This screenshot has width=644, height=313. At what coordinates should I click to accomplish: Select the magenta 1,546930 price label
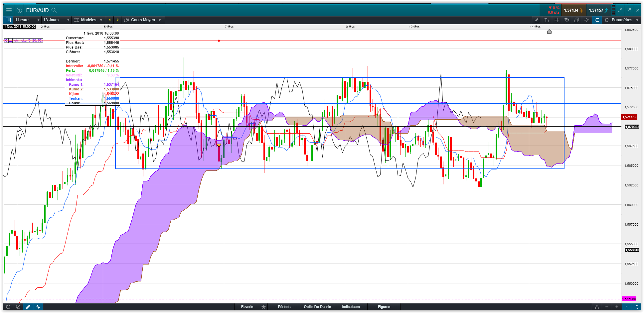pos(629,299)
